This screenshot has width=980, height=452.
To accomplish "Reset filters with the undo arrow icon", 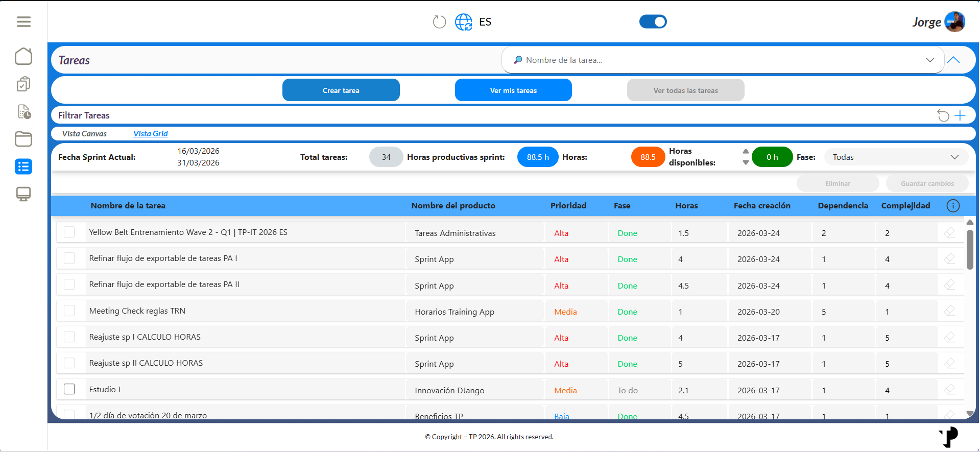I will point(943,115).
